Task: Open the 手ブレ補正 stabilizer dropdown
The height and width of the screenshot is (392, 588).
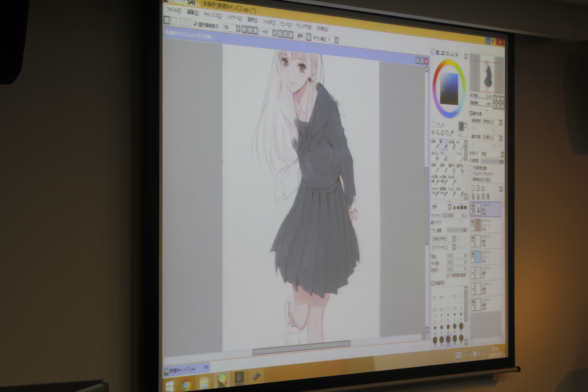Action: (x=336, y=40)
